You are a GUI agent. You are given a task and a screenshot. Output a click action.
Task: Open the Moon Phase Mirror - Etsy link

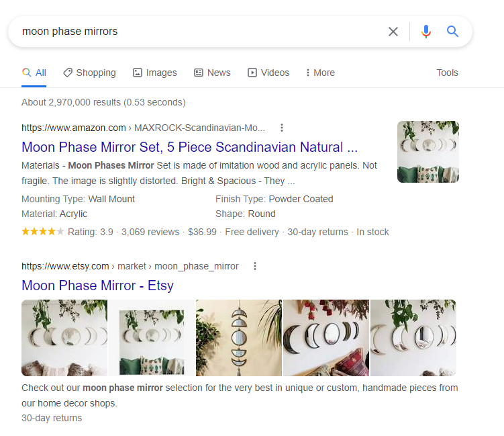pyautogui.click(x=97, y=286)
